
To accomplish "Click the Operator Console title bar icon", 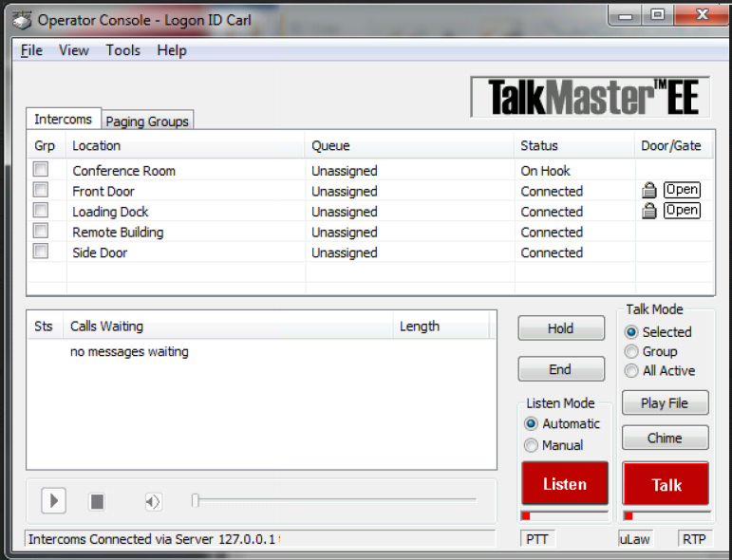I will click(21, 19).
